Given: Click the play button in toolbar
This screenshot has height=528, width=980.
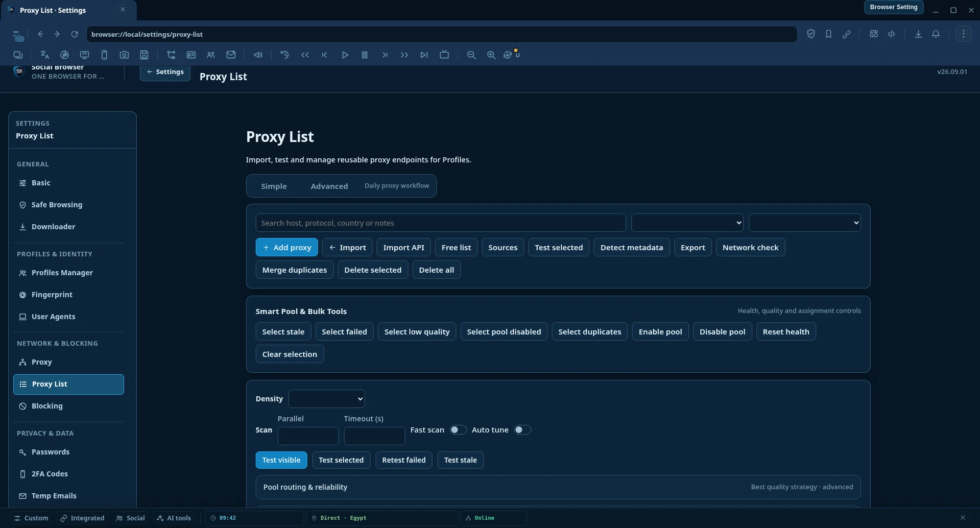Looking at the screenshot, I should coord(345,55).
